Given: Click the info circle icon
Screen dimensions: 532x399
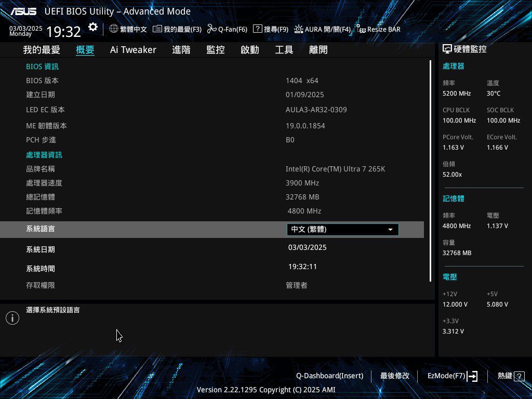Looking at the screenshot, I should pos(12,318).
